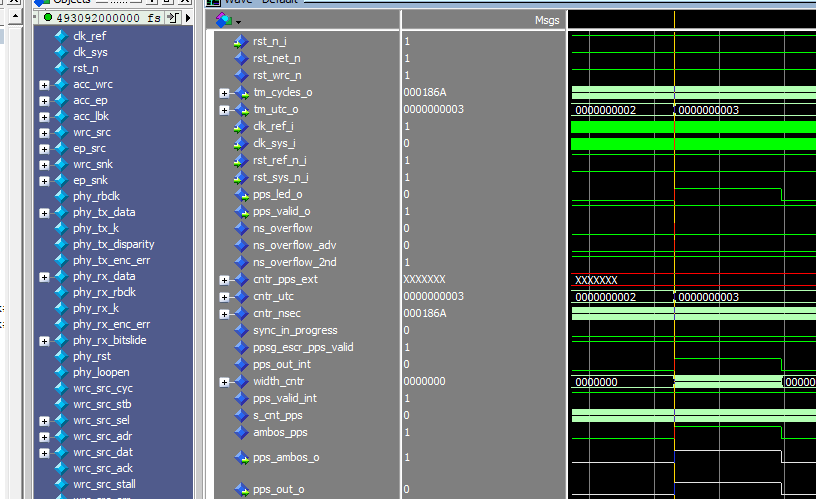This screenshot has height=499, width=816.
Task: Expand the phy_tx_data object node
Action: pyautogui.click(x=44, y=213)
